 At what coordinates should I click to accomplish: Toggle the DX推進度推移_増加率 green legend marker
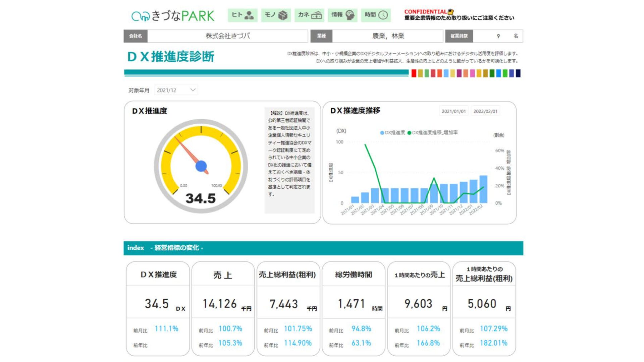point(409,133)
